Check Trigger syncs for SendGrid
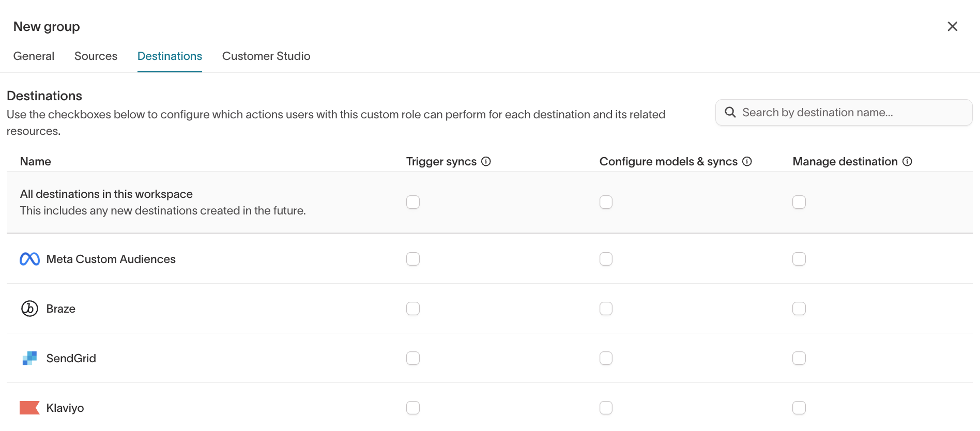Screen dimensions: 980x431 click(x=412, y=358)
